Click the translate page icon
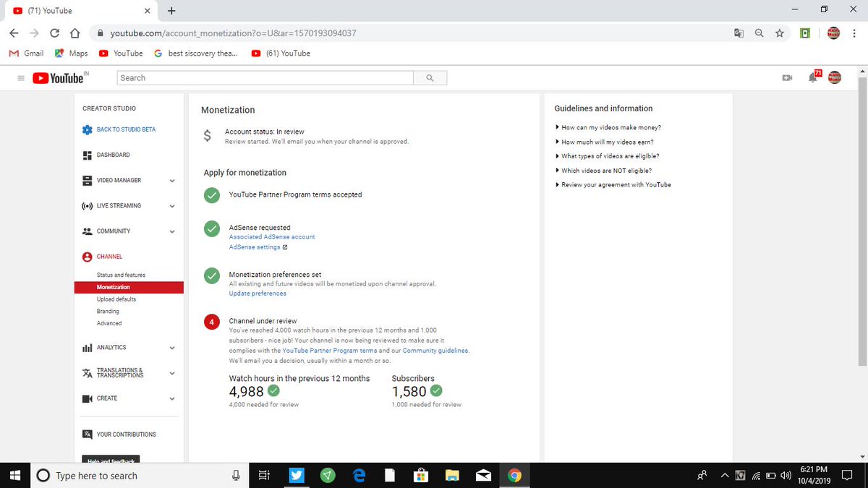Viewport: 868px width, 488px height. click(739, 33)
